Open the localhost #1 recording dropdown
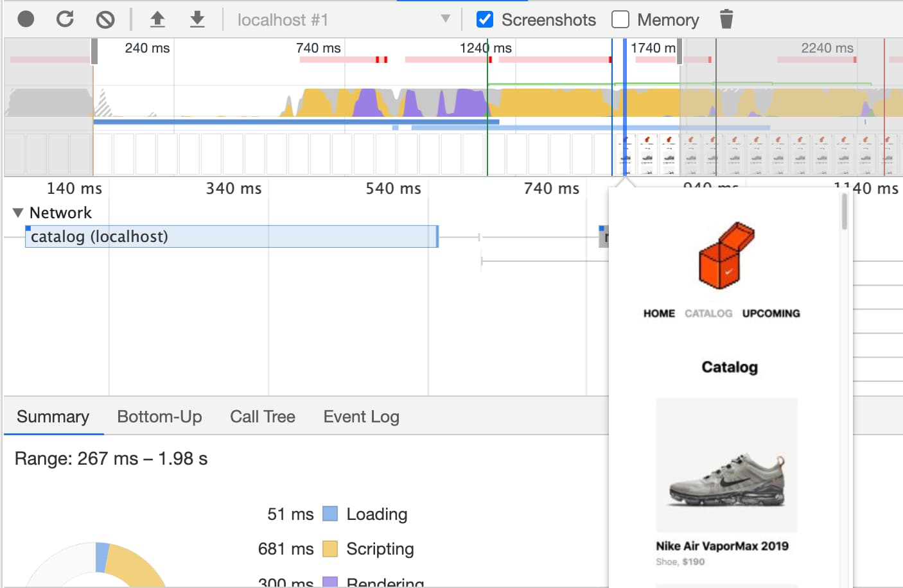The width and height of the screenshot is (903, 588). click(344, 20)
